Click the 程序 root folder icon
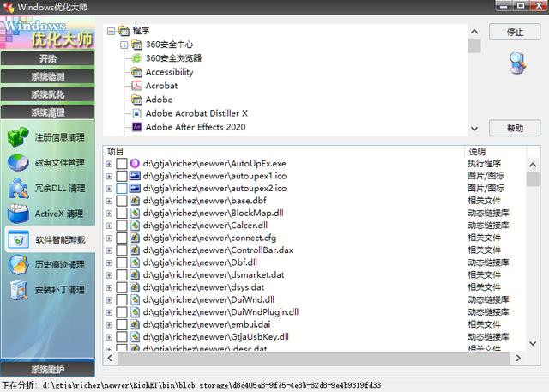 pyautogui.click(x=124, y=31)
